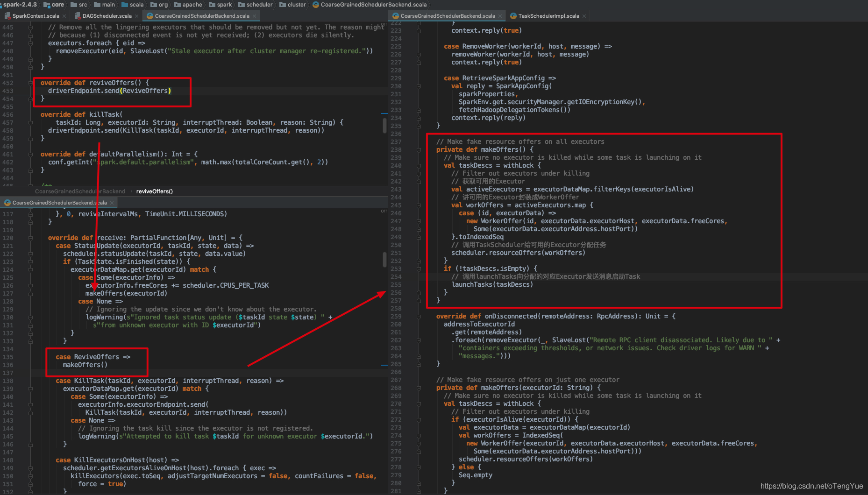Click the bottom-left editor vertical scrollbar thumb
Screen dimensions: 868x495
384,259
